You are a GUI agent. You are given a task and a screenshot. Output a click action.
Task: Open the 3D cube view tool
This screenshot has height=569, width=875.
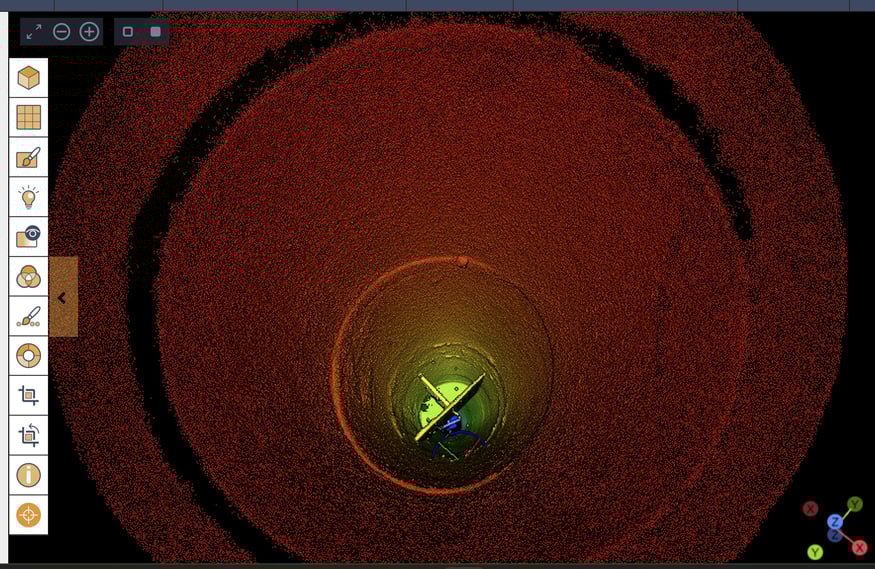click(28, 78)
